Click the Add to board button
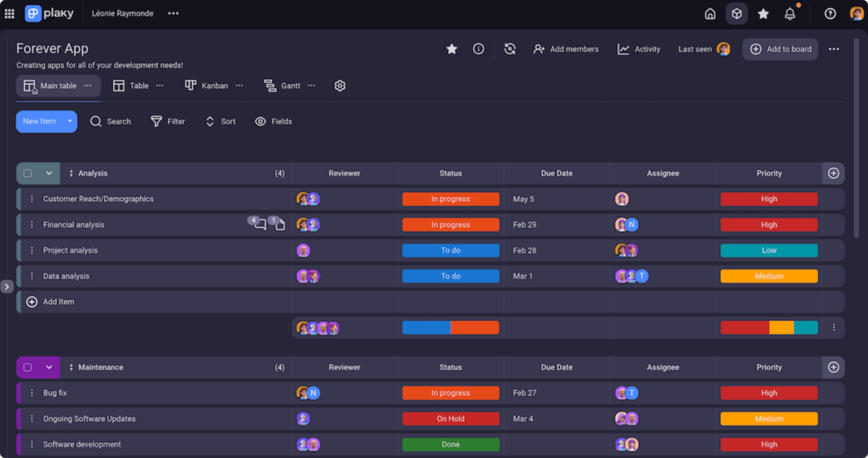The image size is (868, 458). click(781, 49)
